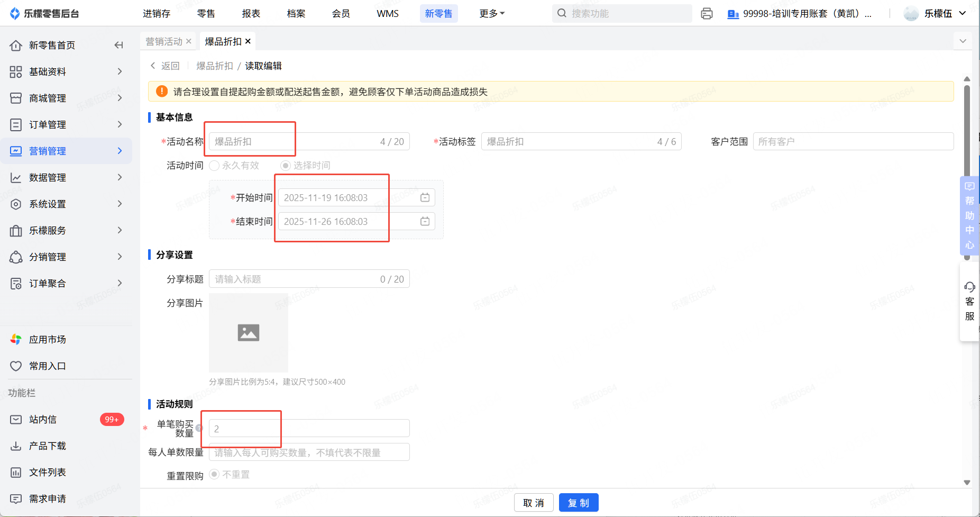Expand the 商城管理 menu chevron
This screenshot has width=980, height=517.
tap(120, 98)
